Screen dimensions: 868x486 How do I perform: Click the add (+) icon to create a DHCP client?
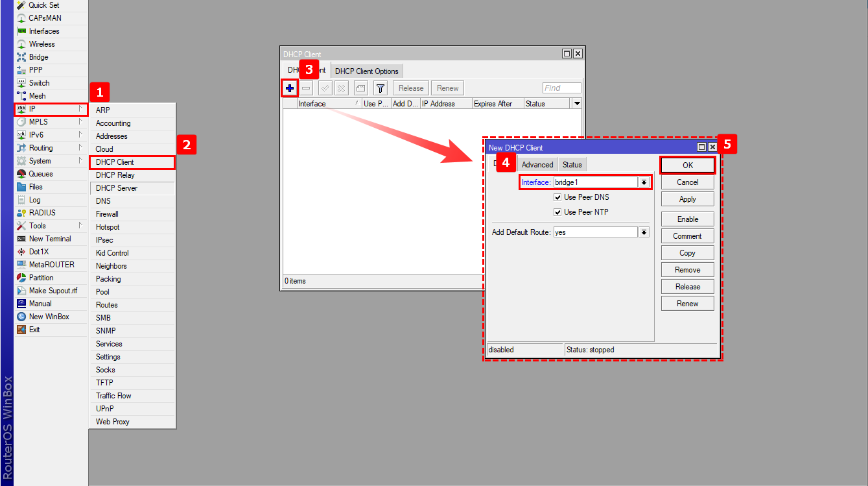pyautogui.click(x=289, y=88)
